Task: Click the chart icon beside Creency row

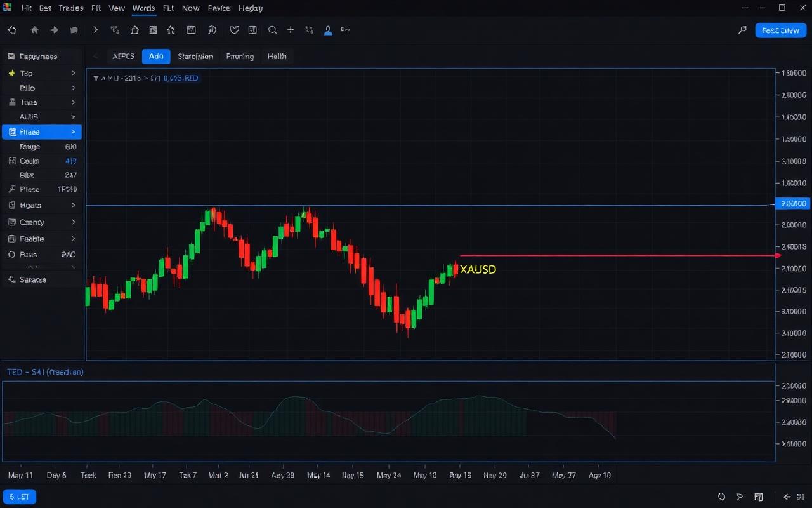Action: coord(11,222)
